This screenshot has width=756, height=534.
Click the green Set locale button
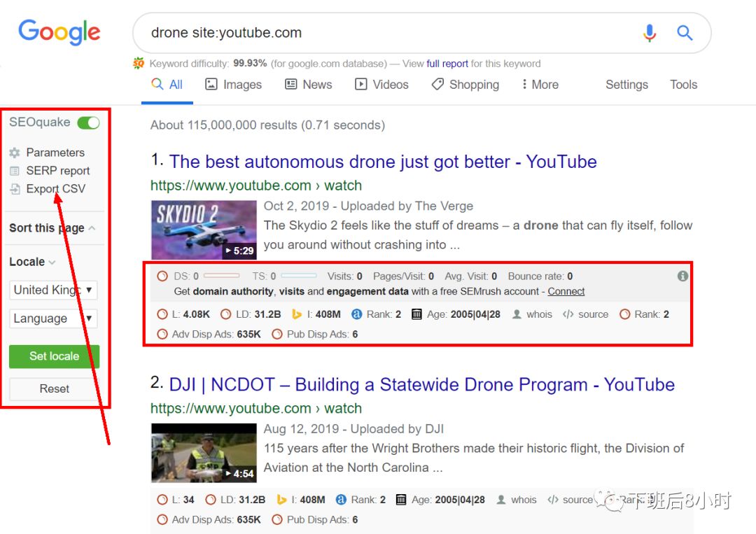point(54,356)
